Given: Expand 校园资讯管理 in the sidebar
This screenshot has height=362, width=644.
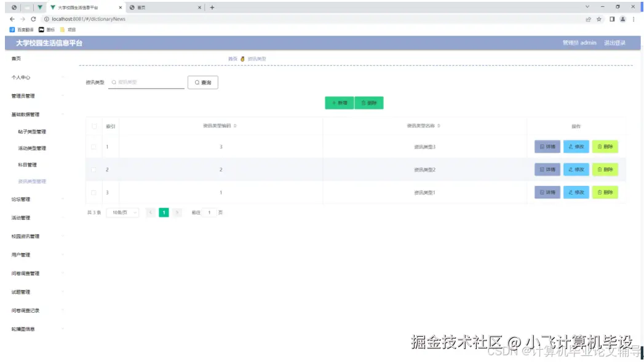Looking at the screenshot, I should pyautogui.click(x=37, y=236).
